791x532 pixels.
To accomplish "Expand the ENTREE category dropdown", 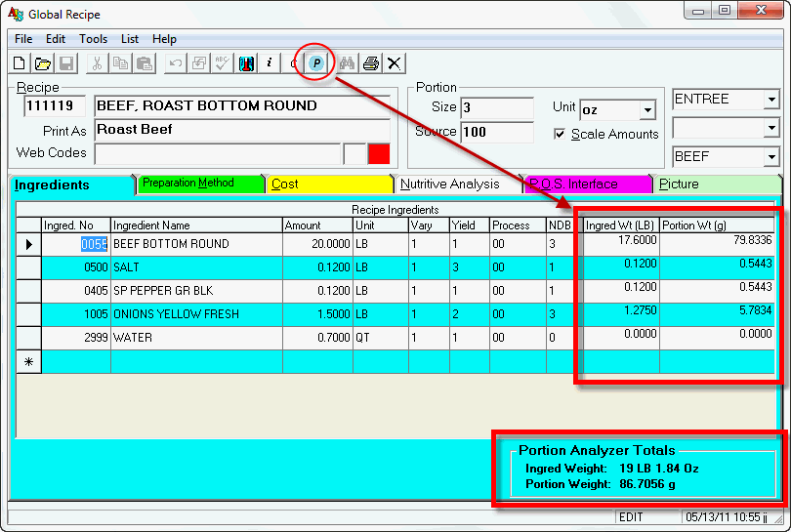I will [770, 100].
